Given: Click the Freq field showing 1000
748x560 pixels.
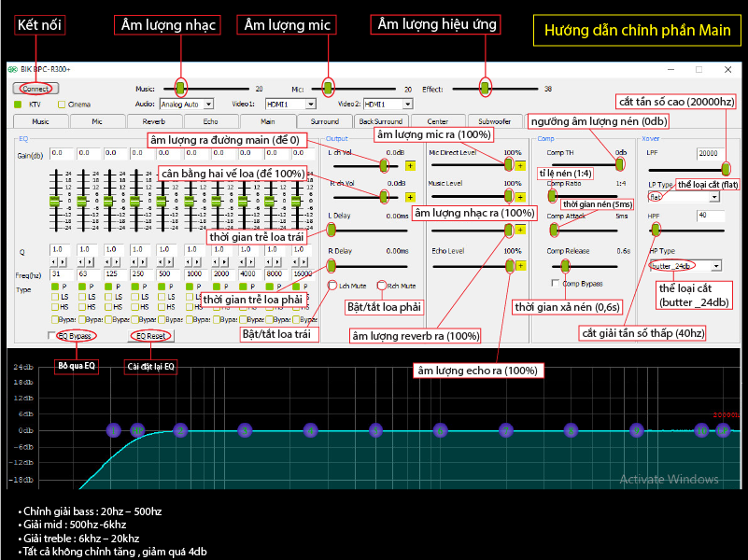Looking at the screenshot, I should coord(196,274).
